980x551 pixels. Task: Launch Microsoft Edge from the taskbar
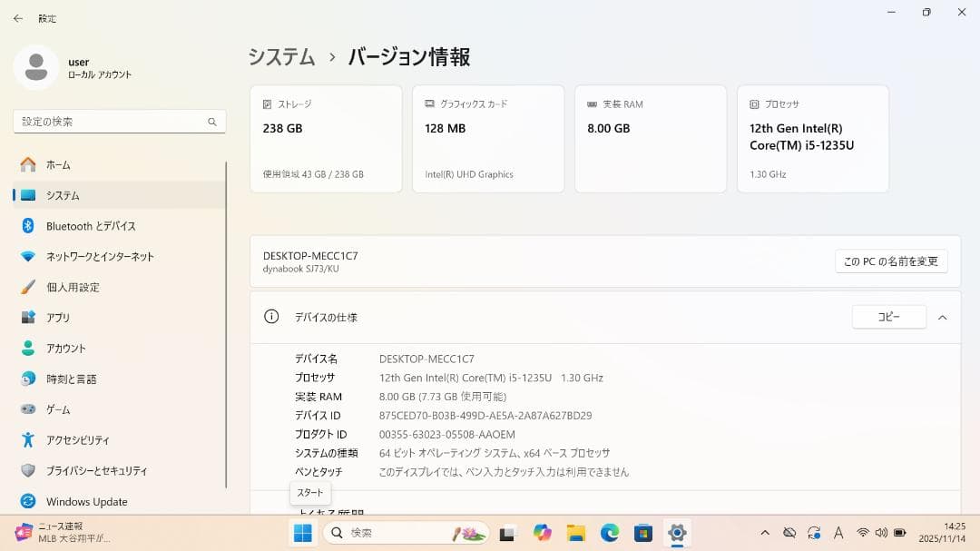pyautogui.click(x=611, y=533)
